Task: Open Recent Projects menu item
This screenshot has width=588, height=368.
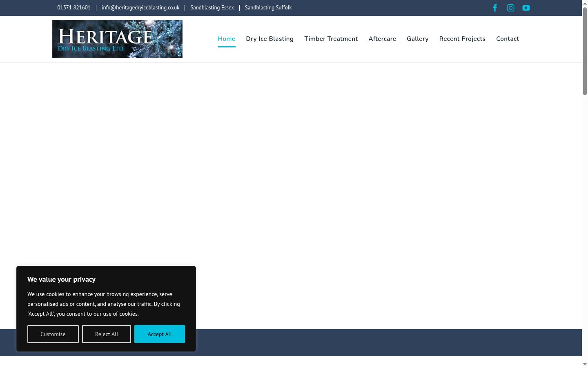Action: 462,39
